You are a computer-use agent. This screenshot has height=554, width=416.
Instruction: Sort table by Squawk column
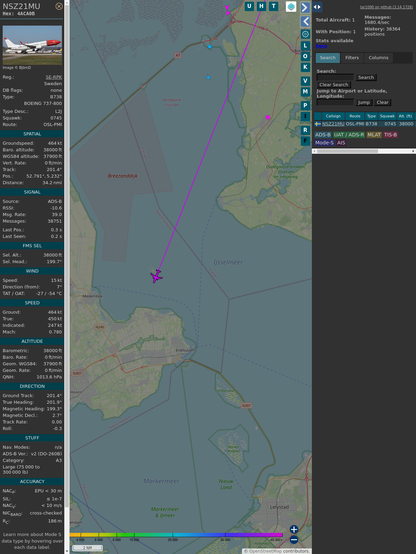tap(387, 116)
